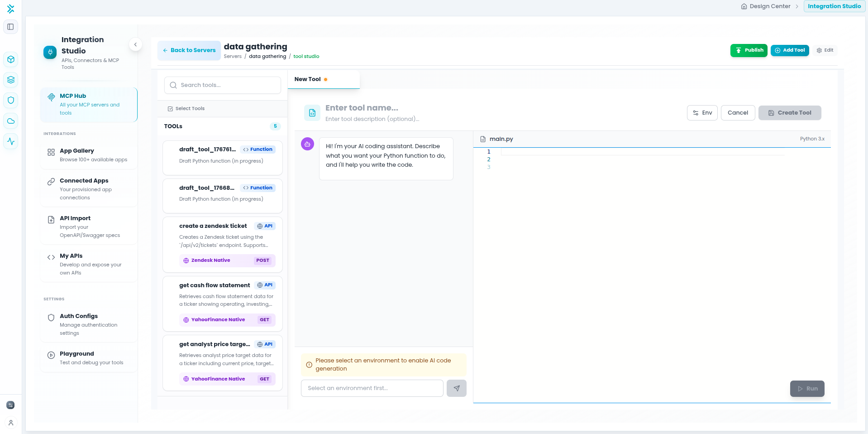Click the Add Tool button

point(789,50)
